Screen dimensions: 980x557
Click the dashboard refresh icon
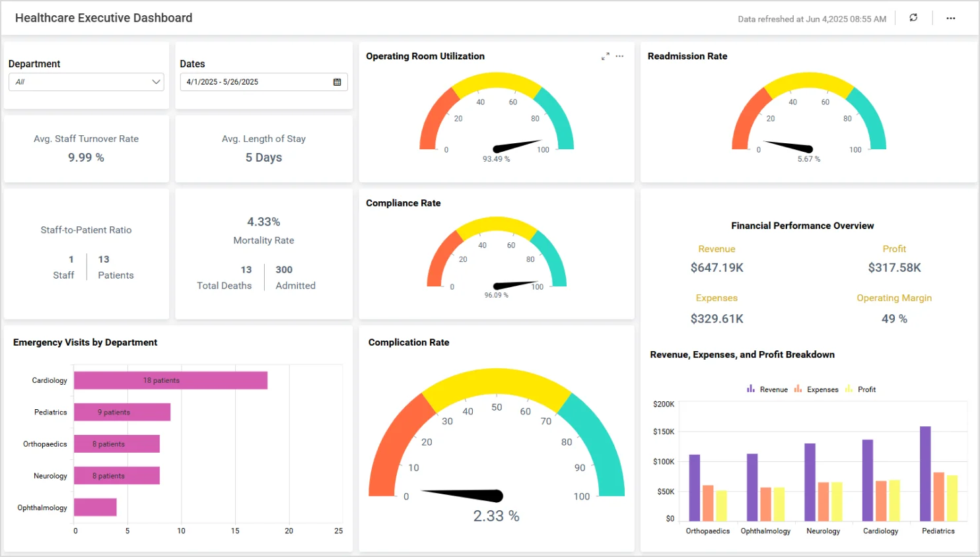[913, 18]
